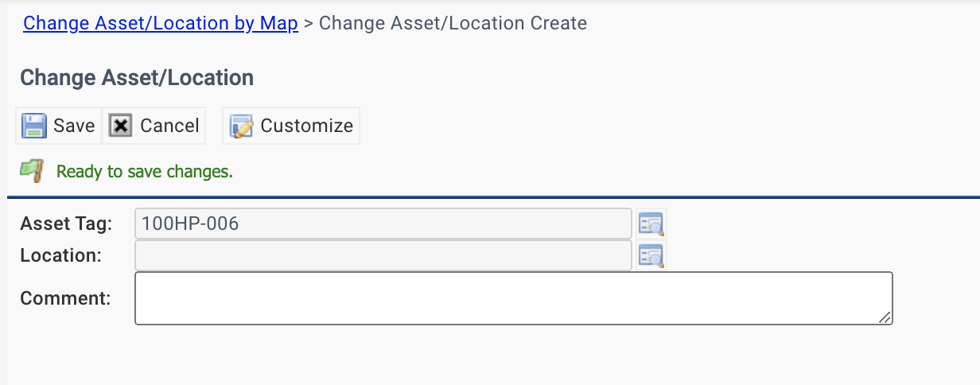Click the Comment box resize handle
Screen dimensions: 980x385
pyautogui.click(x=885, y=317)
